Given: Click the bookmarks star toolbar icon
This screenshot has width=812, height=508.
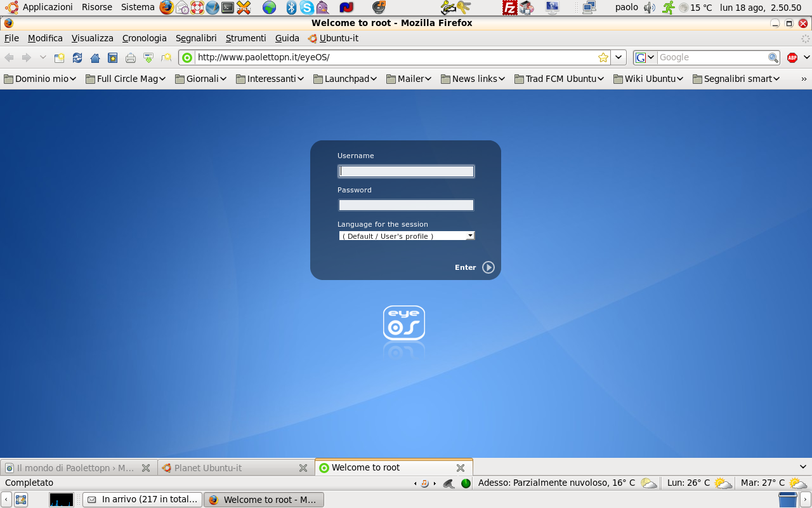Looking at the screenshot, I should [x=113, y=58].
